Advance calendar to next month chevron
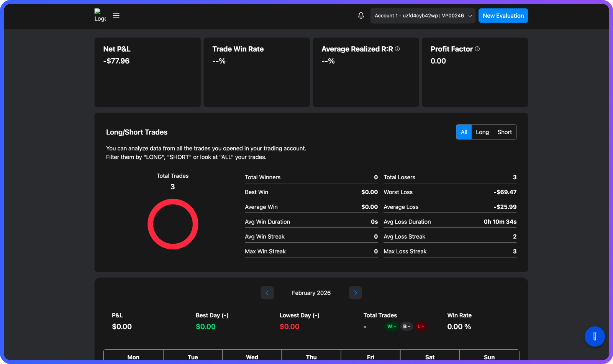The width and height of the screenshot is (613, 364). [x=355, y=293]
